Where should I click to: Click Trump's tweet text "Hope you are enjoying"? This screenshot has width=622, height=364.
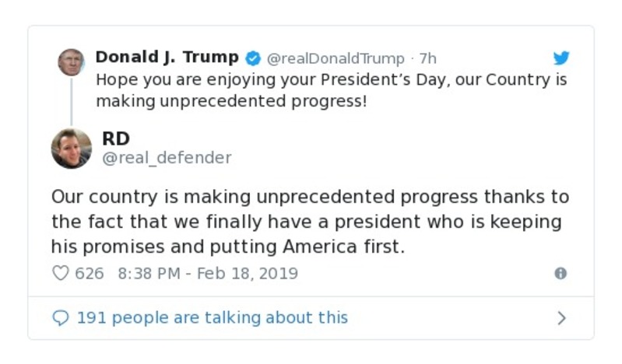[331, 80]
